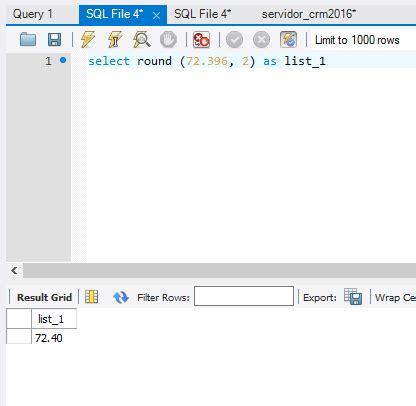Click the list_1 column header
416x406 pixels.
point(54,319)
